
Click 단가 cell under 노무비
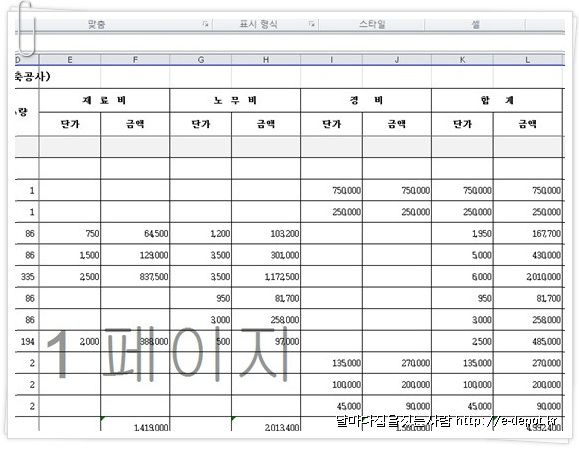201,124
